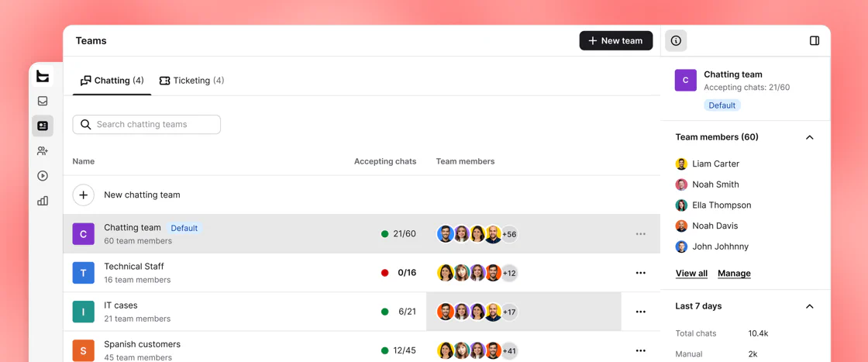The image size is (868, 362).
Task: Collapse the Team members (60) section
Action: (810, 137)
